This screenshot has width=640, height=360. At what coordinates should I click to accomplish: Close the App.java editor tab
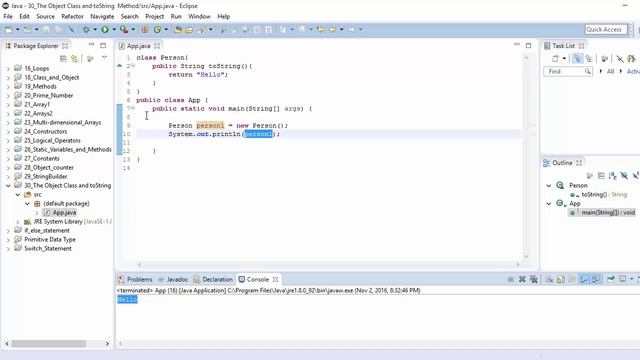(x=157, y=46)
